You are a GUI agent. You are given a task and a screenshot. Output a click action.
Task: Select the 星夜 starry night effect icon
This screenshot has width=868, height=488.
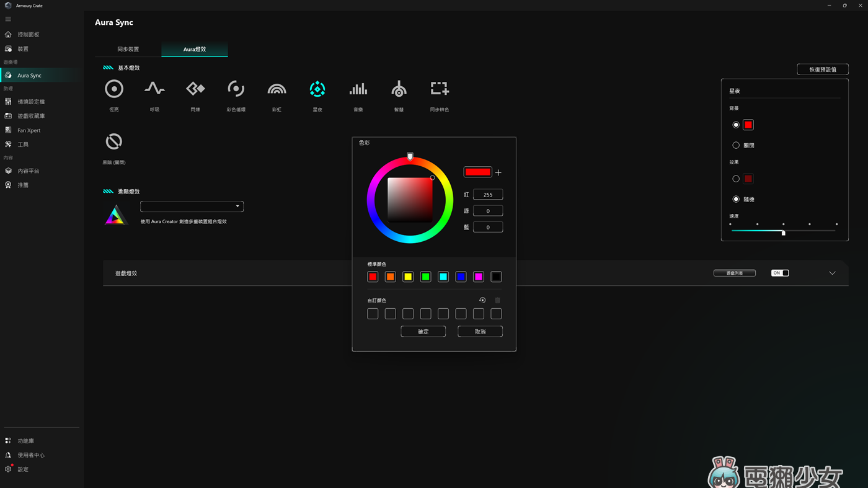[x=317, y=89]
